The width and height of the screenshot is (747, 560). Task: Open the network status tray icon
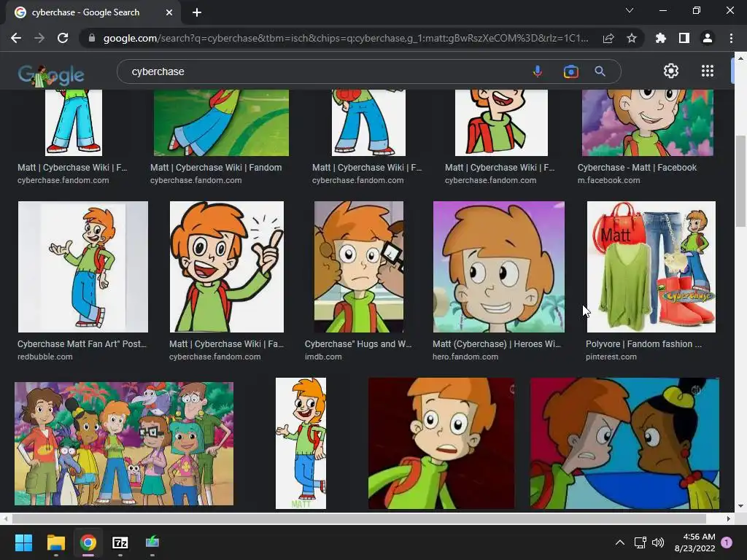(640, 542)
